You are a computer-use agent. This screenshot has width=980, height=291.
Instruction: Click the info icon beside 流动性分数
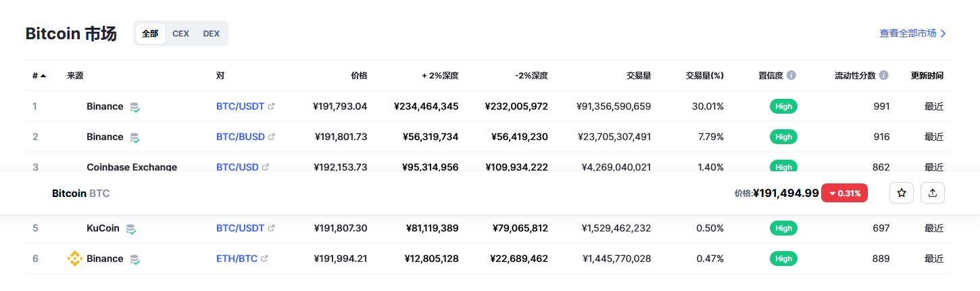(883, 75)
